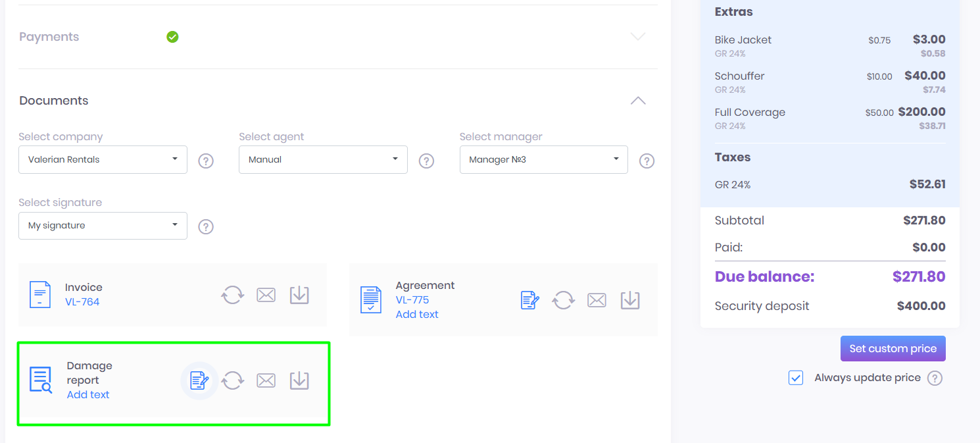Download the Damage report

point(299,380)
